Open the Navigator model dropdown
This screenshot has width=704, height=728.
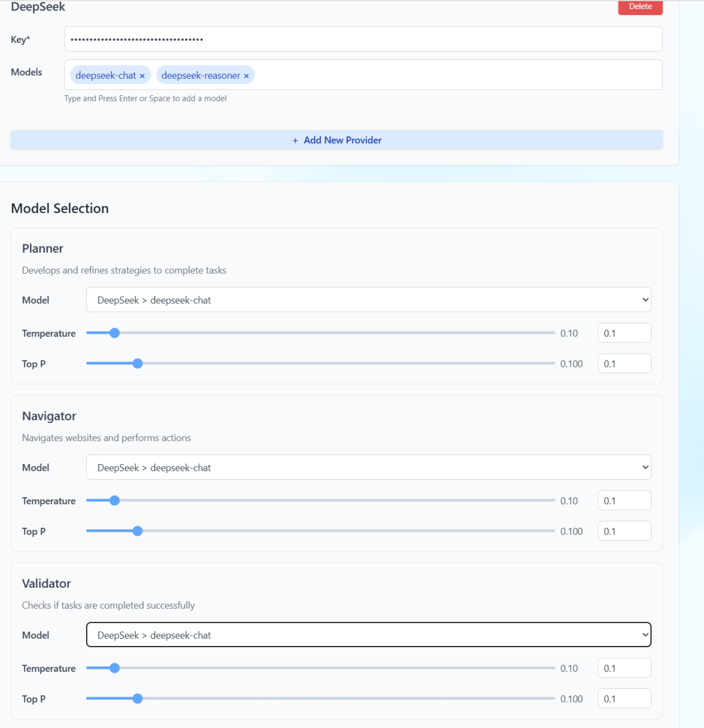(x=369, y=467)
